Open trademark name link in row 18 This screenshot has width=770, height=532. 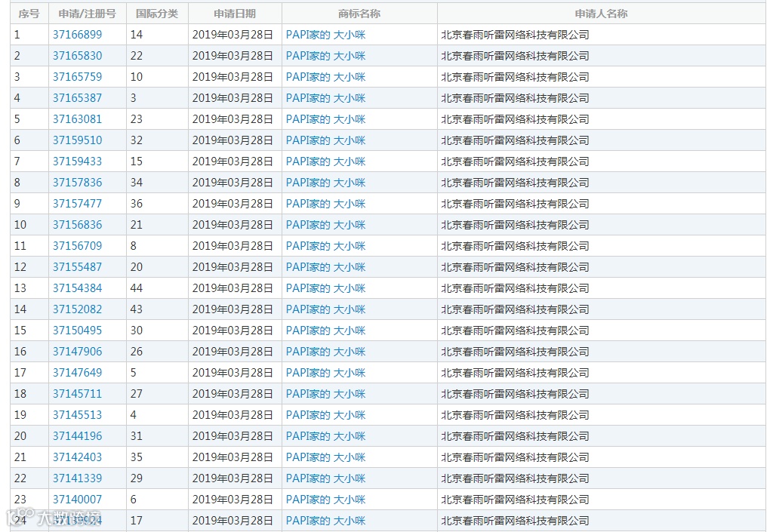tap(325, 394)
